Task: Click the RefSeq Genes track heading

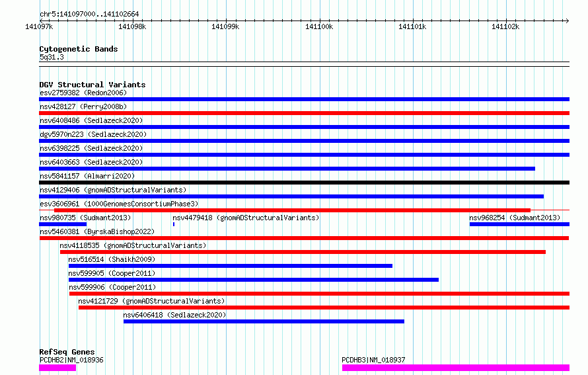Action: coord(67,352)
